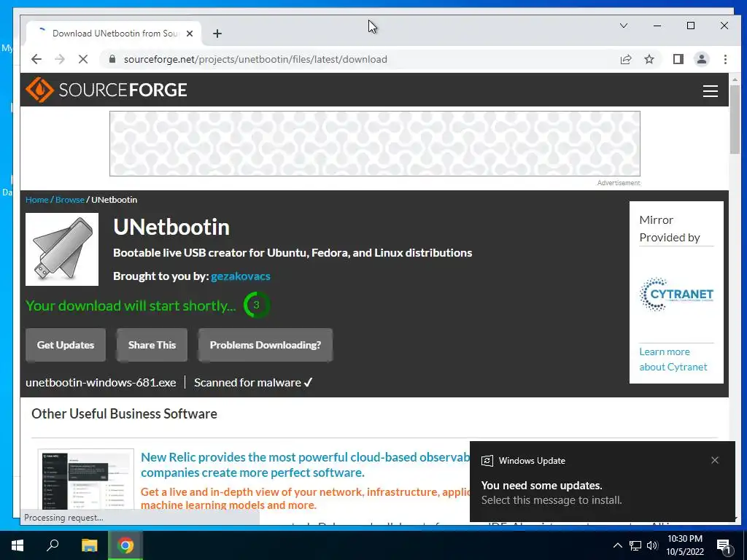Click the Cytranet mirror logo

pyautogui.click(x=676, y=294)
